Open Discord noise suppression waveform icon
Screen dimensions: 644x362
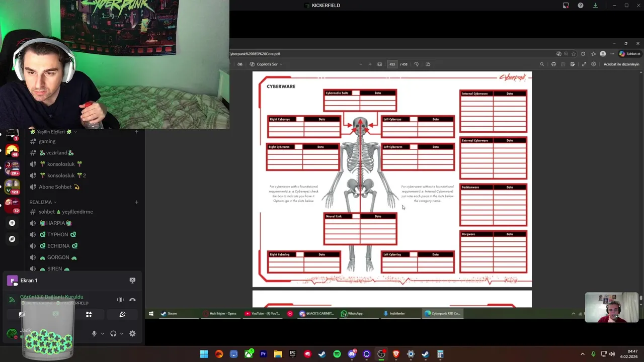[120, 300]
